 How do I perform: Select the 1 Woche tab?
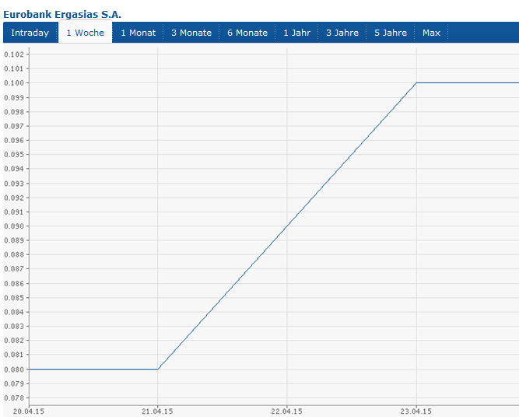[x=85, y=33]
